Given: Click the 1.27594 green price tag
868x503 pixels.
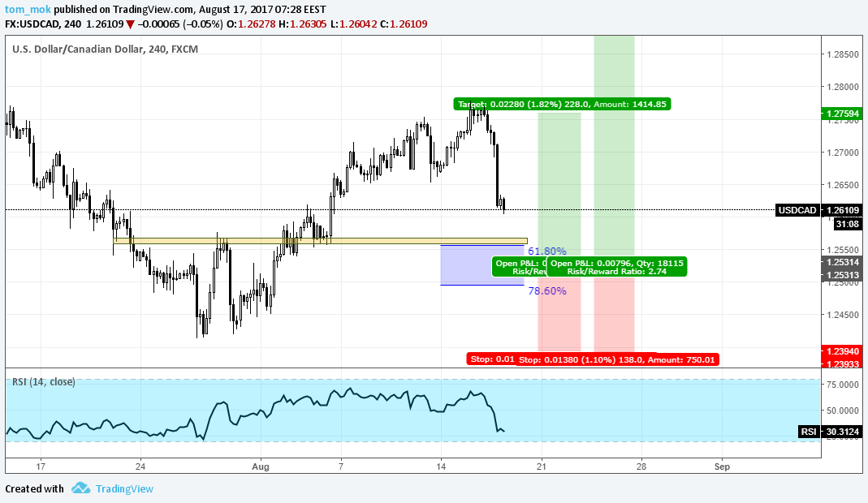Looking at the screenshot, I should [843, 114].
